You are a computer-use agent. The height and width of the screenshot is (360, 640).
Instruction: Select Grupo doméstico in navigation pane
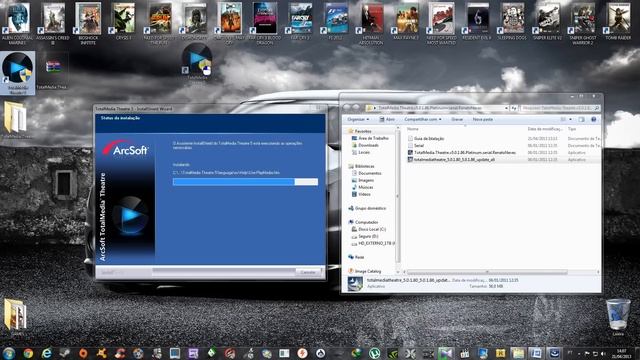coord(367,208)
